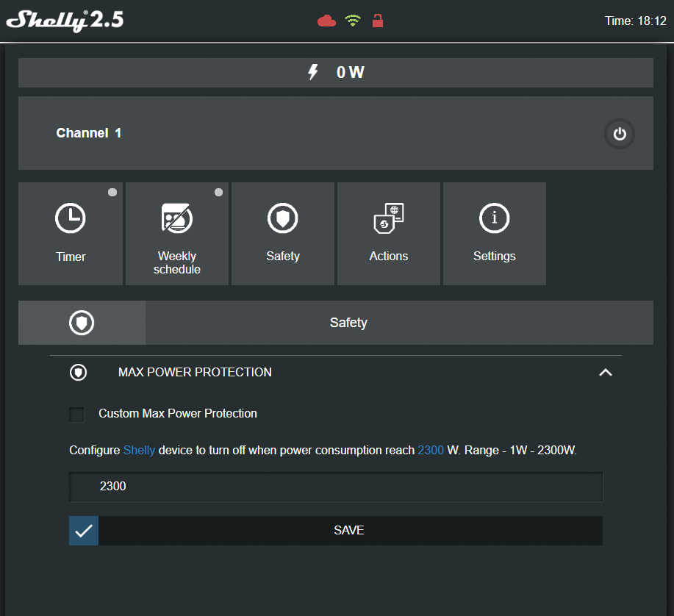Enable Custom Max Power Protection checkbox

click(76, 415)
